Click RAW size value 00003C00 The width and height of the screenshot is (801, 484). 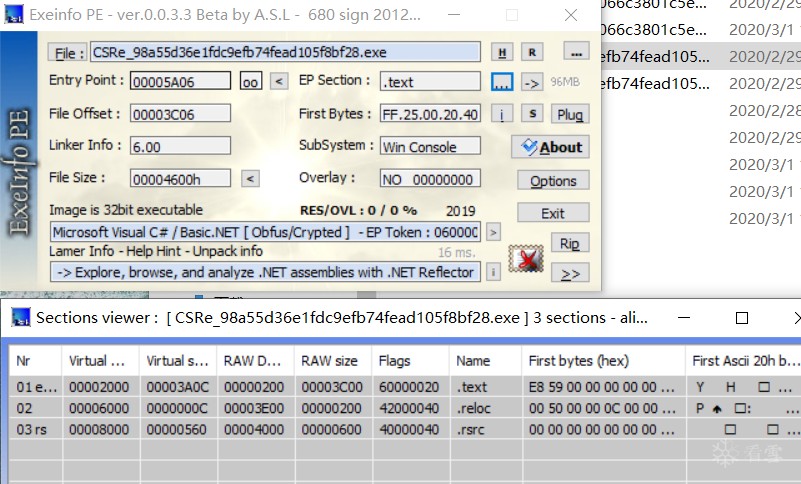click(x=332, y=387)
